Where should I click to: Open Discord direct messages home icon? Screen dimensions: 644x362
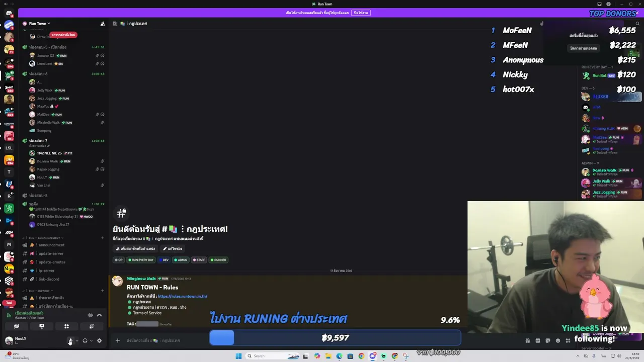9,14
